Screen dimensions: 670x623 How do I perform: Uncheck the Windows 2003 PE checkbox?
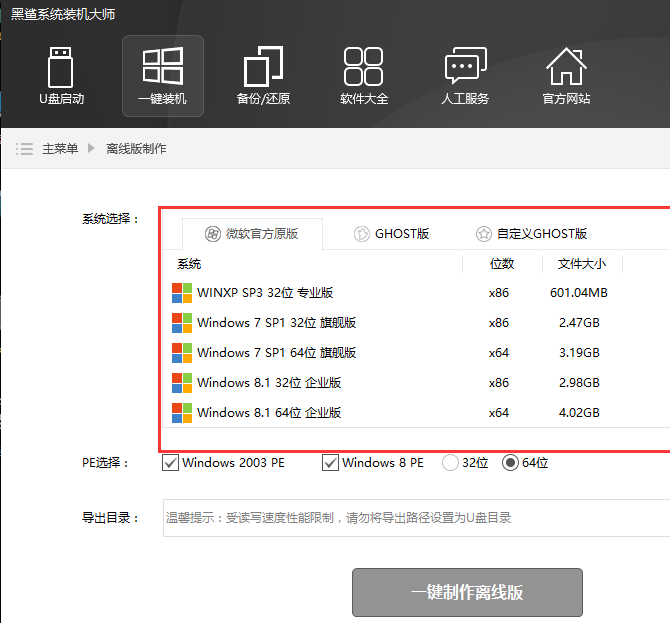pyautogui.click(x=170, y=463)
